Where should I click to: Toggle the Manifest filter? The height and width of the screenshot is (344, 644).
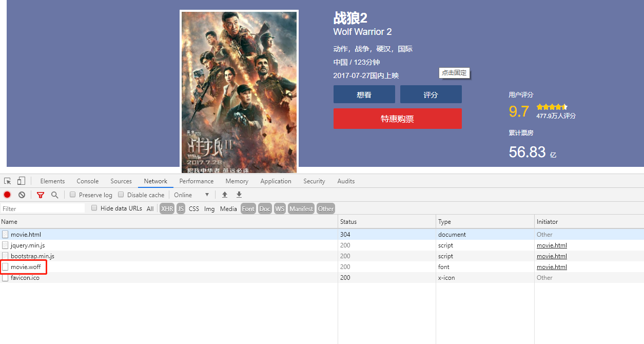(301, 208)
